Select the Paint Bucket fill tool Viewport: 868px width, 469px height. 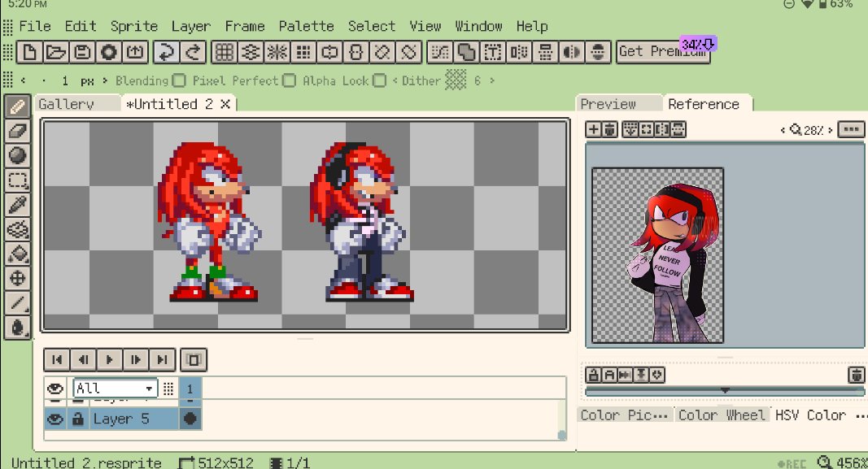point(17,254)
